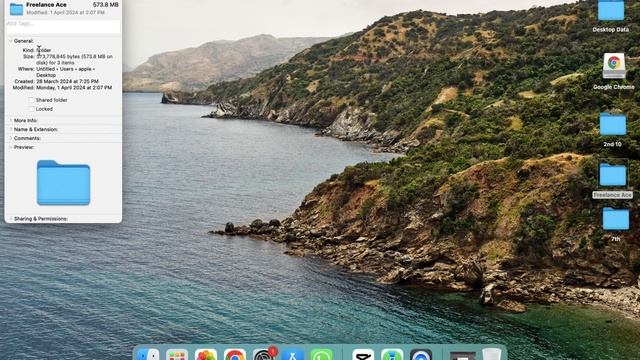The image size is (640, 360).
Task: Open the dock app with red notification badge
Action: click(x=263, y=355)
